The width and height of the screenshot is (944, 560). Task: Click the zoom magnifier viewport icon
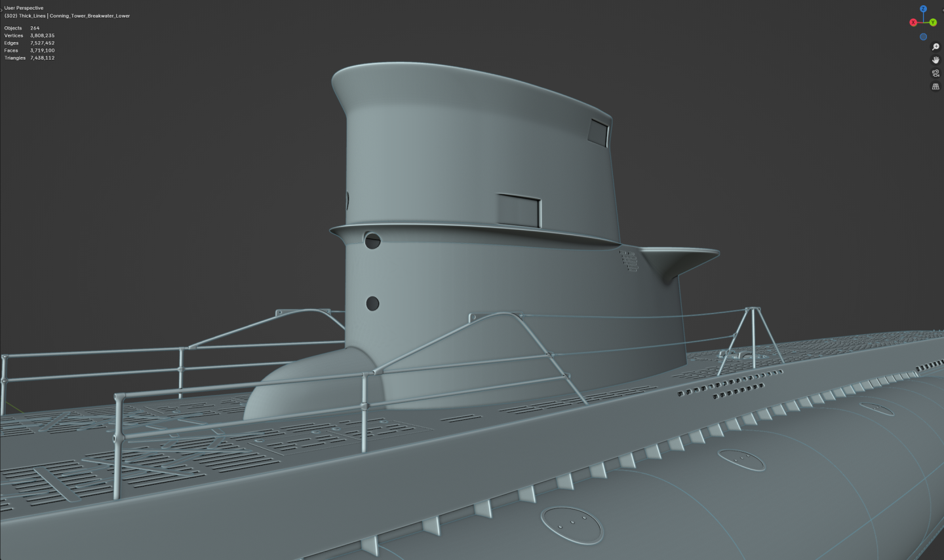(x=935, y=47)
